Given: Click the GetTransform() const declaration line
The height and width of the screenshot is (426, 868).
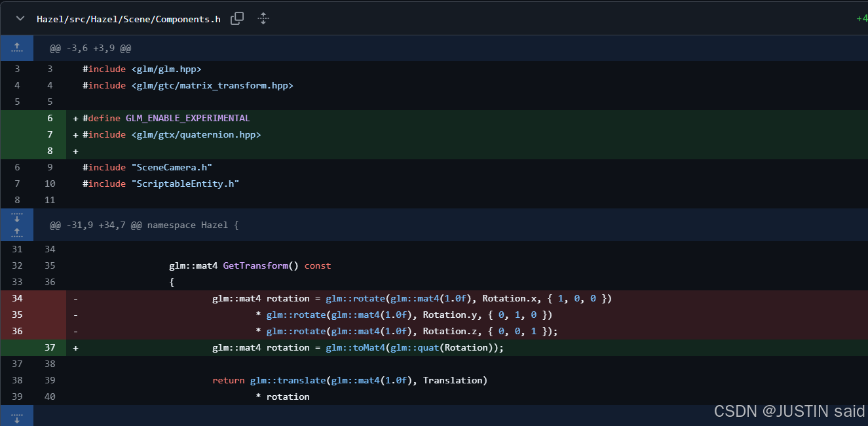Looking at the screenshot, I should [250, 265].
